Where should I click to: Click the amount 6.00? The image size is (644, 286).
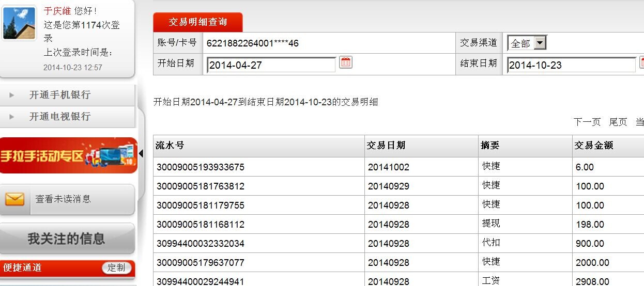click(585, 167)
